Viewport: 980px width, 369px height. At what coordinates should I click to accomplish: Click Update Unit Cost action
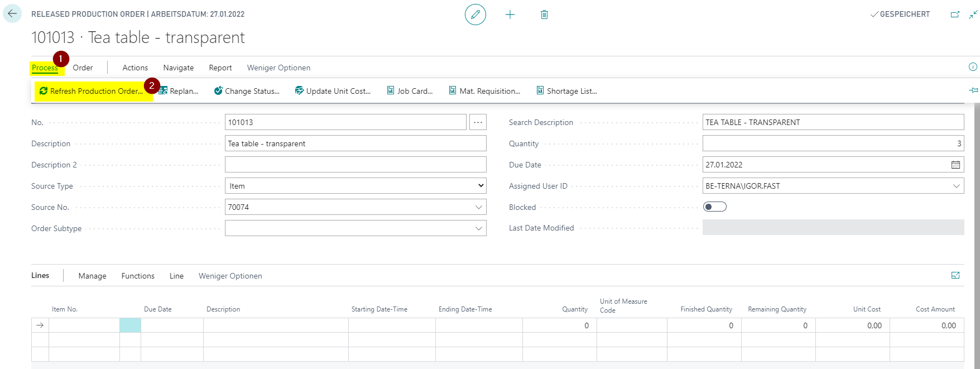[x=333, y=91]
